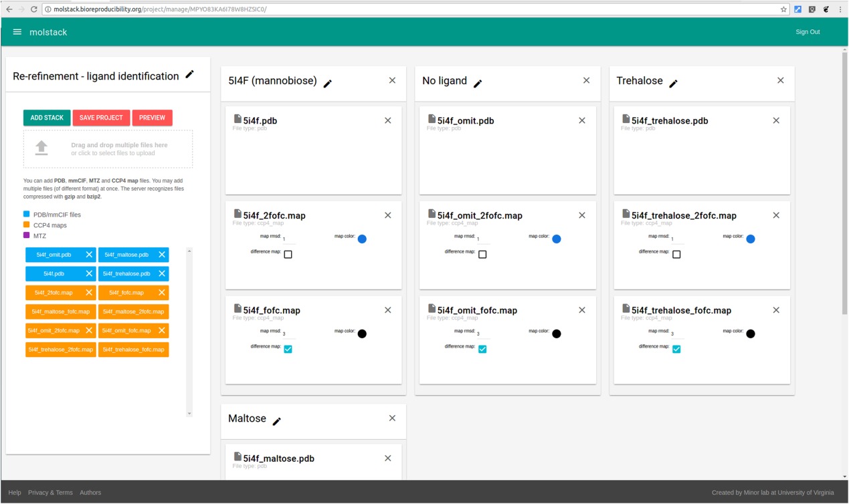This screenshot has width=849, height=504.
Task: Click the ADD STACK button
Action: (47, 118)
